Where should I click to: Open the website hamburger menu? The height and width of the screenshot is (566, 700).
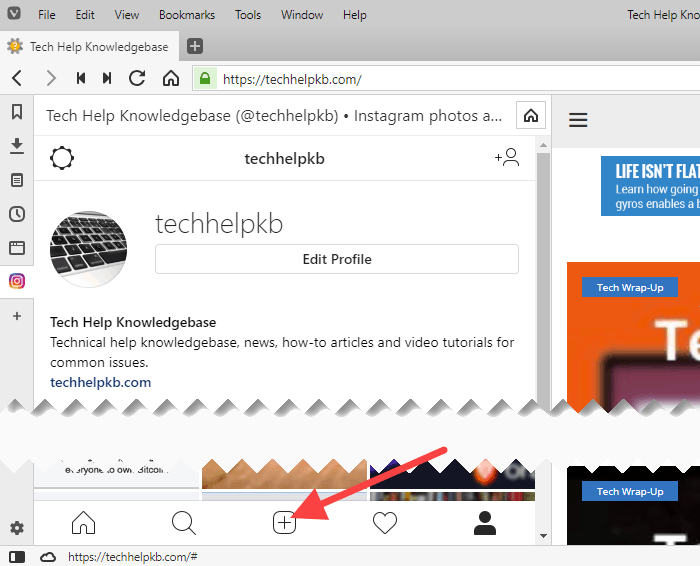point(578,120)
